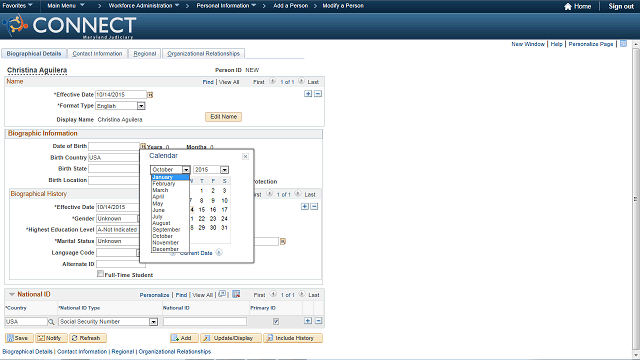
Task: Add a new Name row with plus icon
Action: [308, 94]
